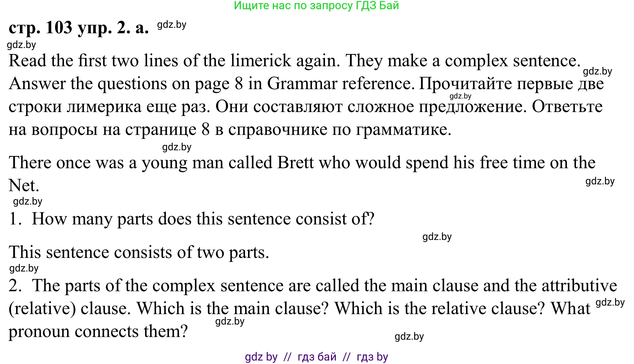Click the word 'Net.' ending the limerick

[24, 185]
